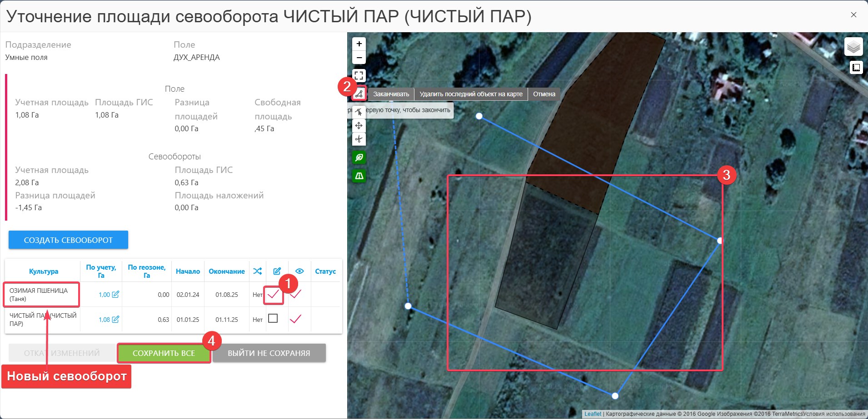Select the scissors cut tool

[359, 139]
